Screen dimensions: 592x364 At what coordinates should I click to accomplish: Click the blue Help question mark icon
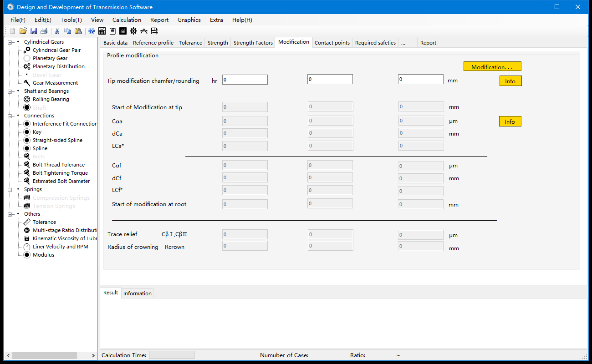coord(92,31)
